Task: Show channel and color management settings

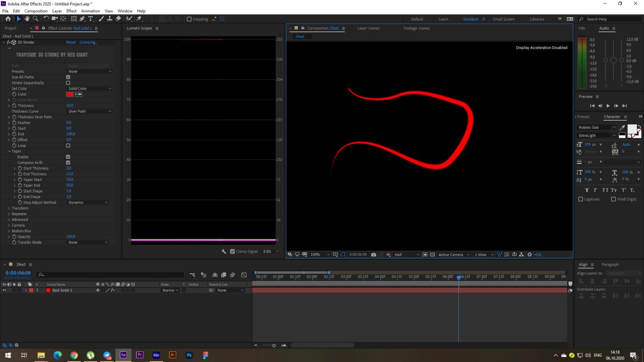Action: 388,254
